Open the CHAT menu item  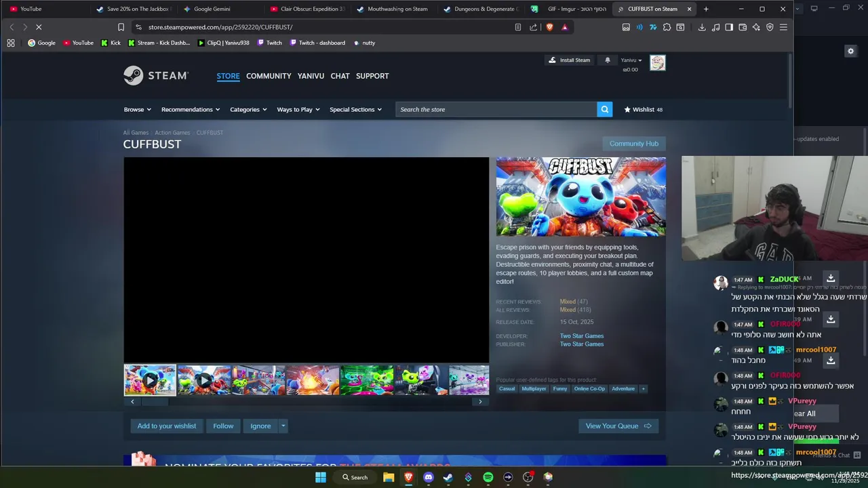[x=340, y=76]
